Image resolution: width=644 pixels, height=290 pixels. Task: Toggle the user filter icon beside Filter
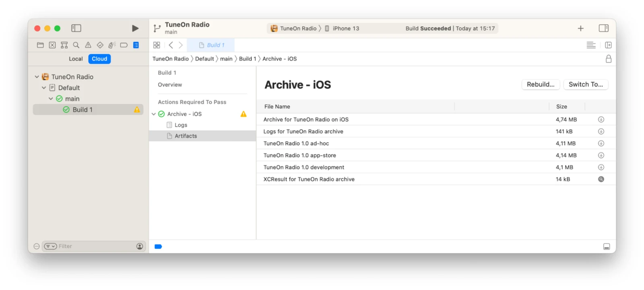click(140, 246)
